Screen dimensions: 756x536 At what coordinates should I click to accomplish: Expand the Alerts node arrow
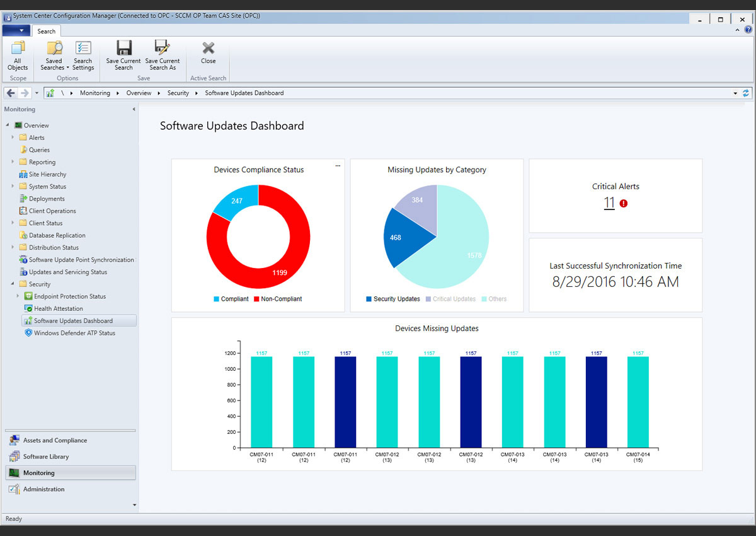(13, 137)
